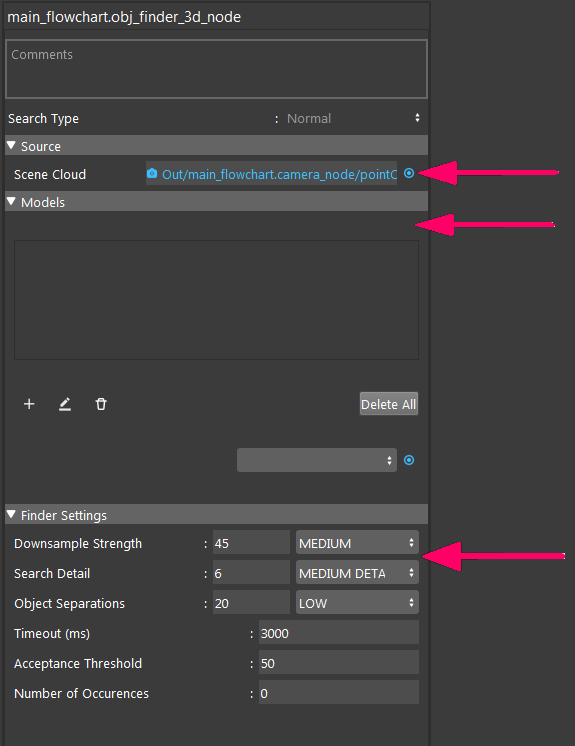Click the Downsample Strength numeric field 45
Viewport: 575px width, 746px height.
pyautogui.click(x=251, y=543)
